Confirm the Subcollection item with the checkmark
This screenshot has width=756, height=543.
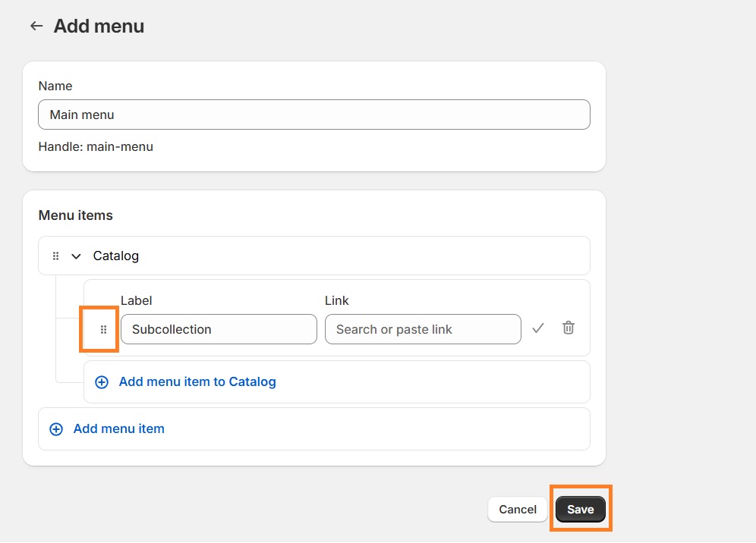(x=538, y=328)
